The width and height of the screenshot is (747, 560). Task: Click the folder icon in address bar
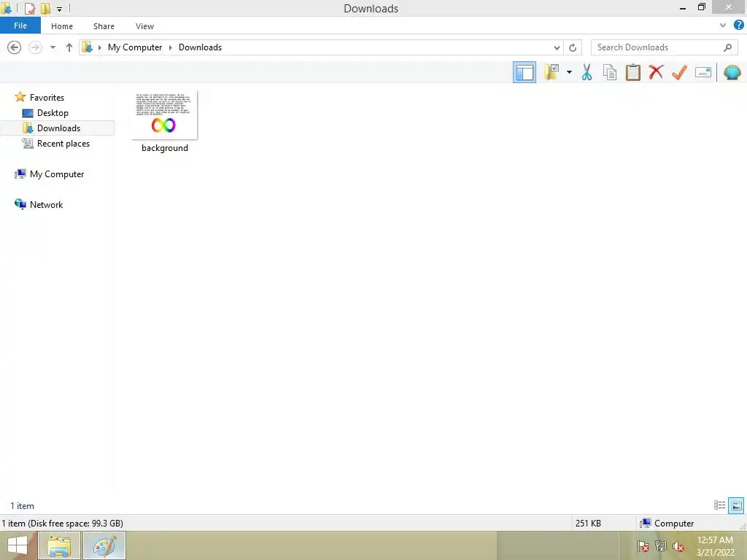coord(88,47)
